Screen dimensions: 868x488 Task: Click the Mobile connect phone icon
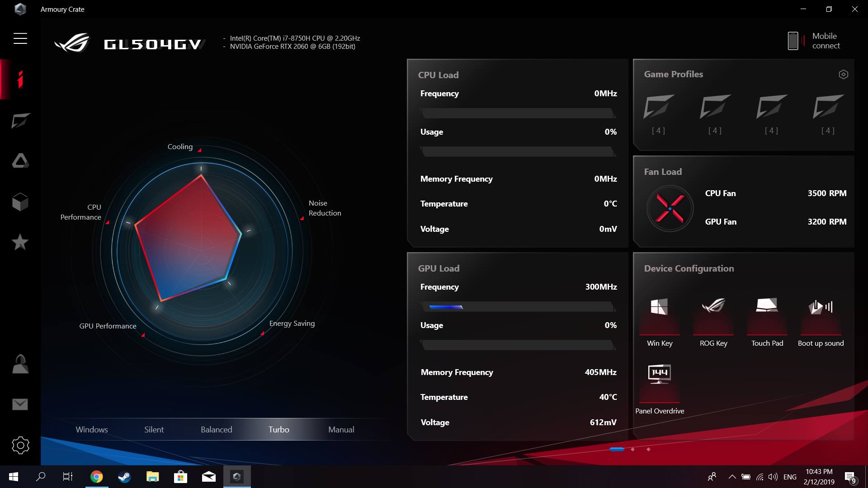point(793,41)
